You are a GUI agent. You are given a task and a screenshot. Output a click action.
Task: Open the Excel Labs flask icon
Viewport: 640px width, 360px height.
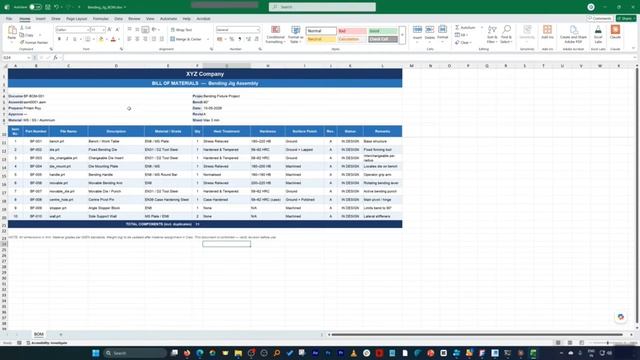[x=598, y=30]
